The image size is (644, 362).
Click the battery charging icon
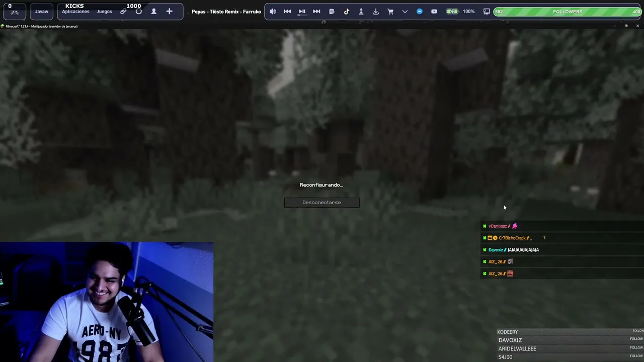coord(452,12)
